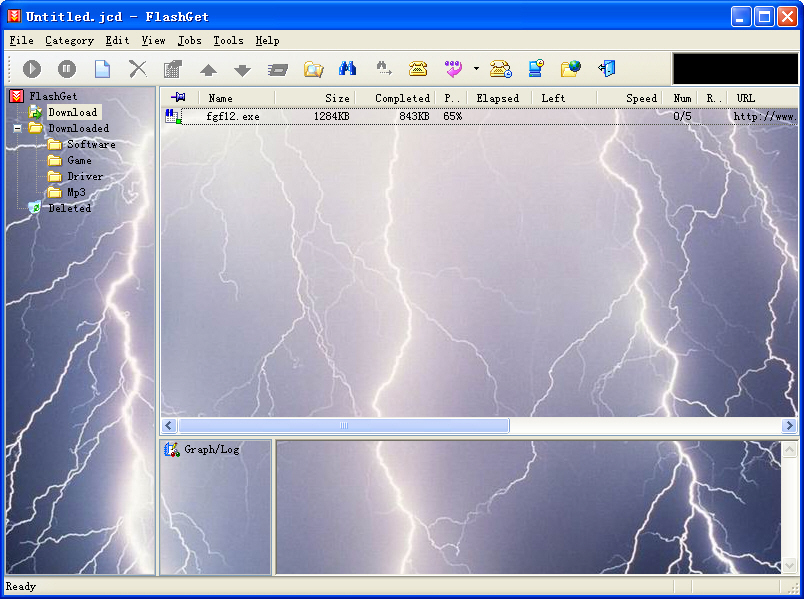Click the log pane scroll down arrow

pos(790,565)
